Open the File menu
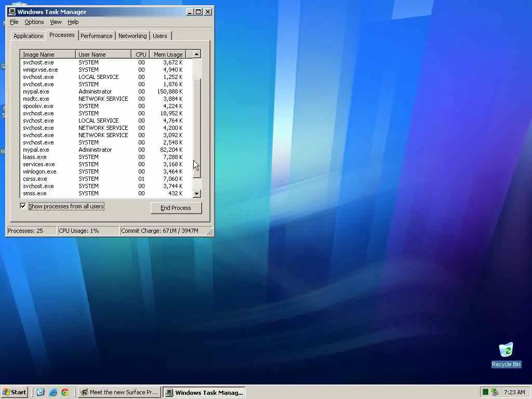The width and height of the screenshot is (532, 399). (14, 22)
